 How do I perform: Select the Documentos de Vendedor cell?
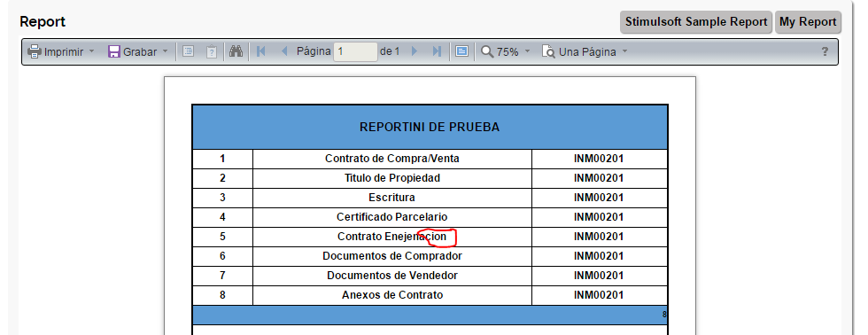tap(391, 276)
